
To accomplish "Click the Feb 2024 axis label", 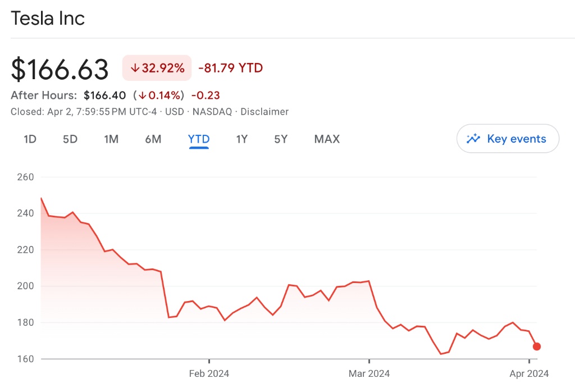I will (209, 373).
